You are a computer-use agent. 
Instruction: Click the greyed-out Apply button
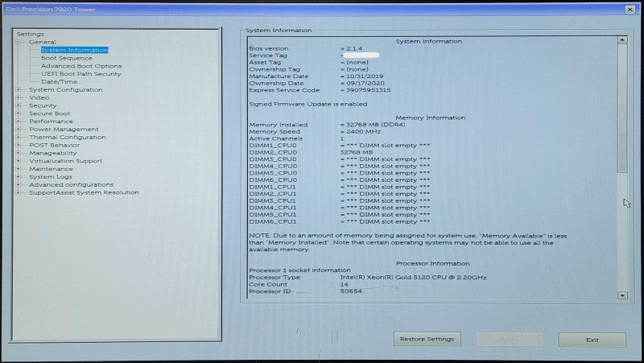(510, 340)
